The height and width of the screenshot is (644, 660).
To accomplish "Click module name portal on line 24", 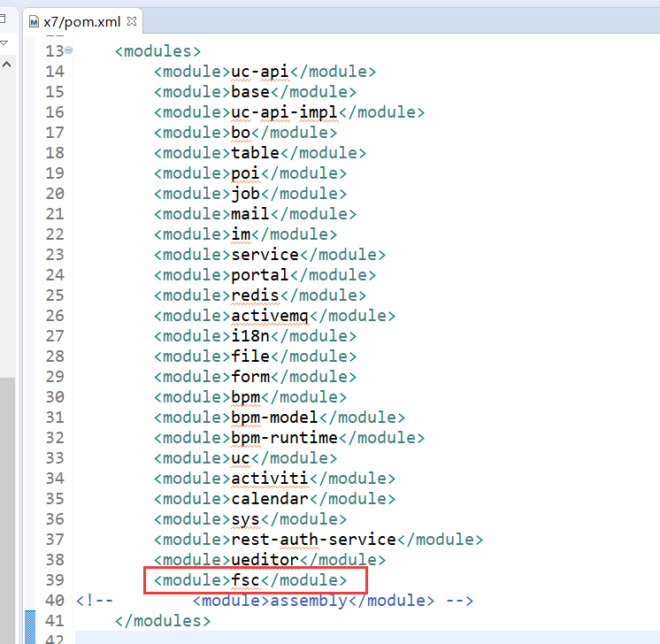I will pyautogui.click(x=260, y=275).
